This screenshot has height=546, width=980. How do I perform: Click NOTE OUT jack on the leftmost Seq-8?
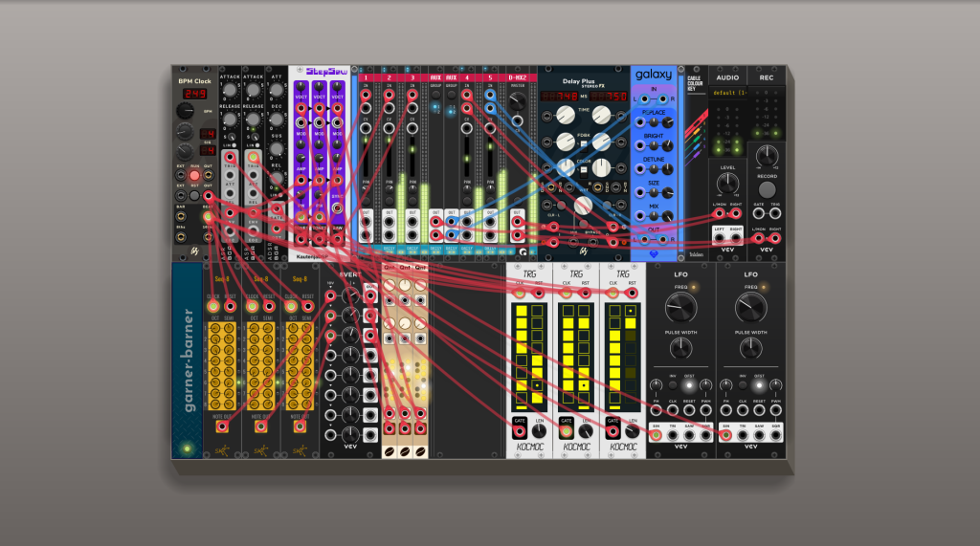tap(222, 426)
